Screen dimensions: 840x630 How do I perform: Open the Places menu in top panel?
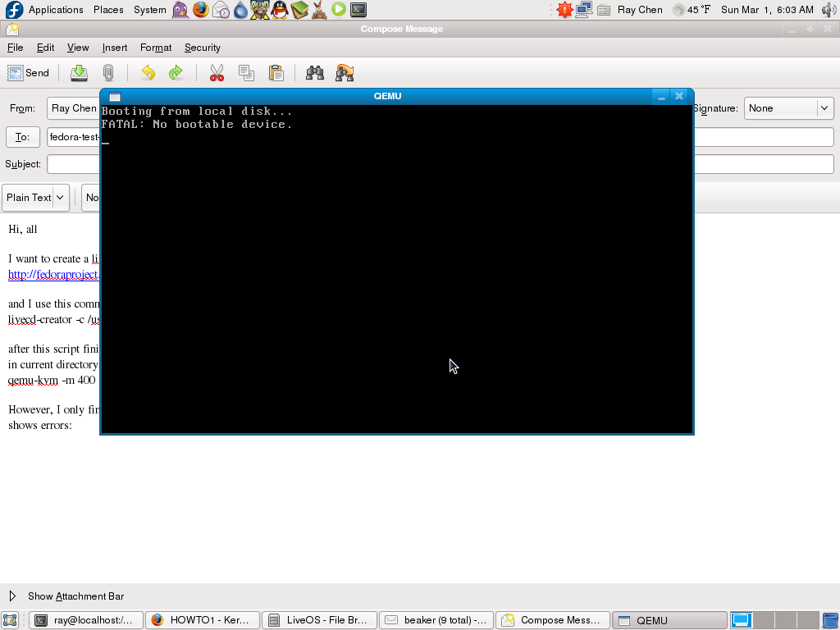coord(108,10)
